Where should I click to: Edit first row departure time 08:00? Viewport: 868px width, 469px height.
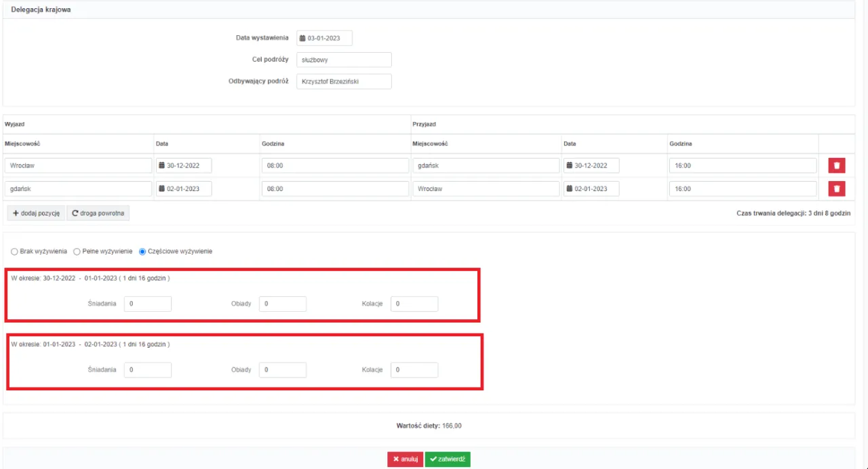(335, 165)
